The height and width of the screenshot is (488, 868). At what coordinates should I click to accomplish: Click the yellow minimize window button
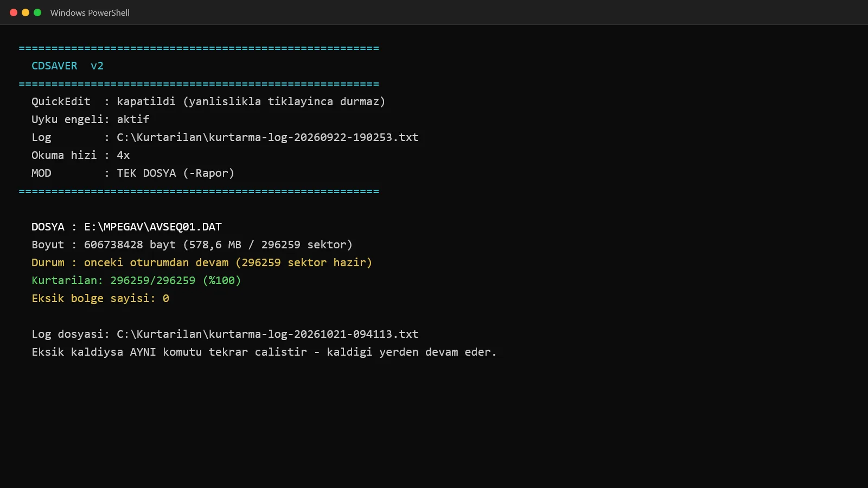[x=25, y=12]
